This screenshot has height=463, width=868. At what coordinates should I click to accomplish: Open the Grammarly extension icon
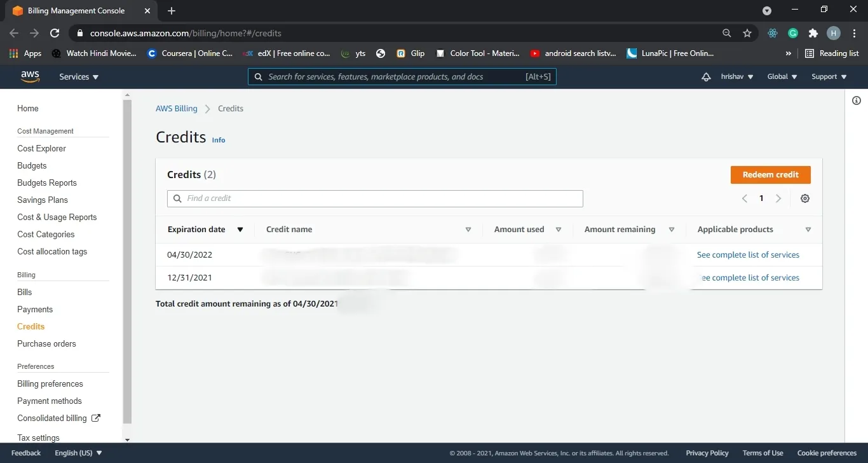pyautogui.click(x=792, y=33)
